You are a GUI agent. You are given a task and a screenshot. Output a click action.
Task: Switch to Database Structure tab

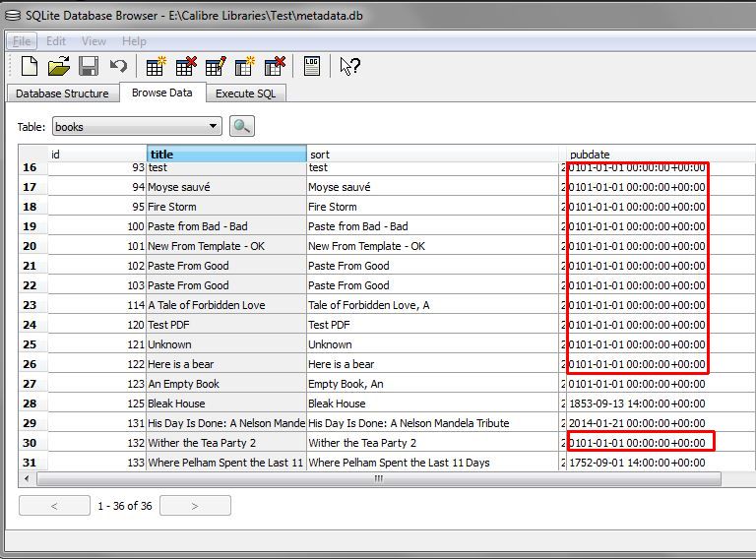coord(62,93)
